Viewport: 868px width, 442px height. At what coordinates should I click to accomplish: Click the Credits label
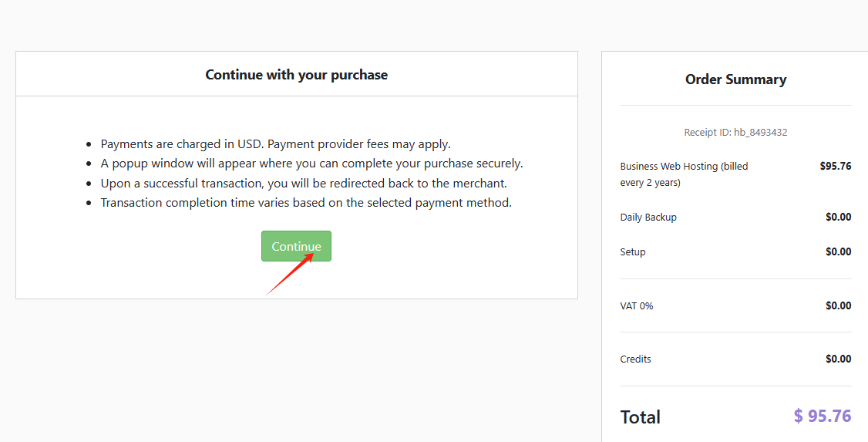636,359
